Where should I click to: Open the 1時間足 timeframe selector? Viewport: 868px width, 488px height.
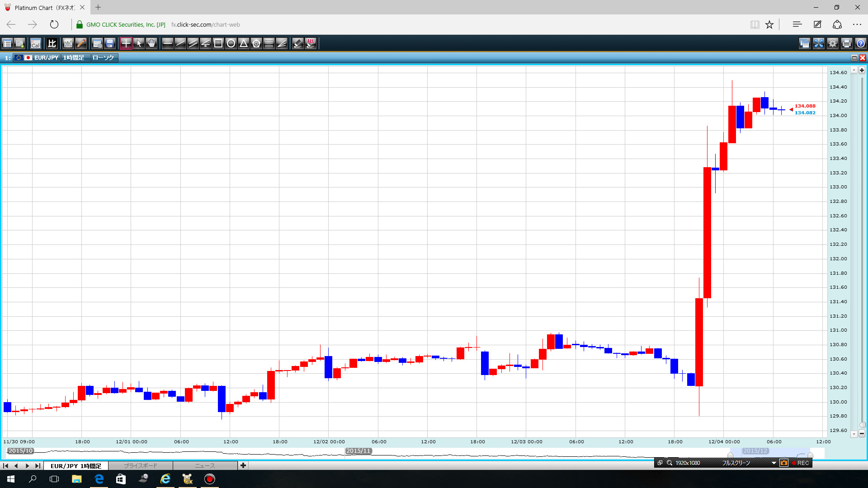point(74,58)
